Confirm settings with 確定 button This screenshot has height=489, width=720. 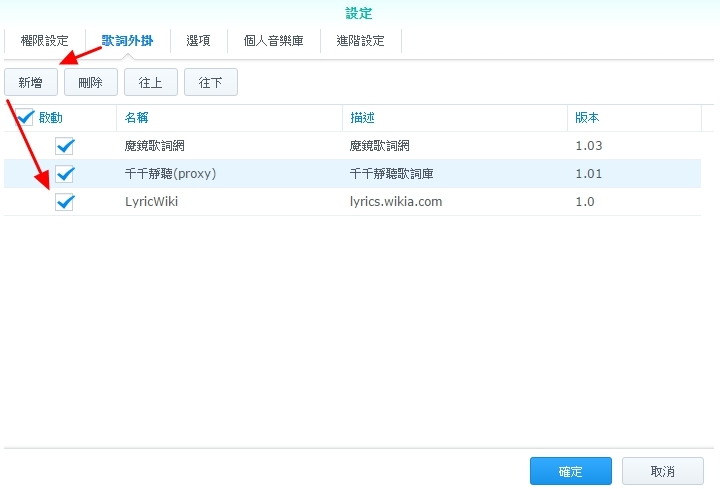click(570, 471)
